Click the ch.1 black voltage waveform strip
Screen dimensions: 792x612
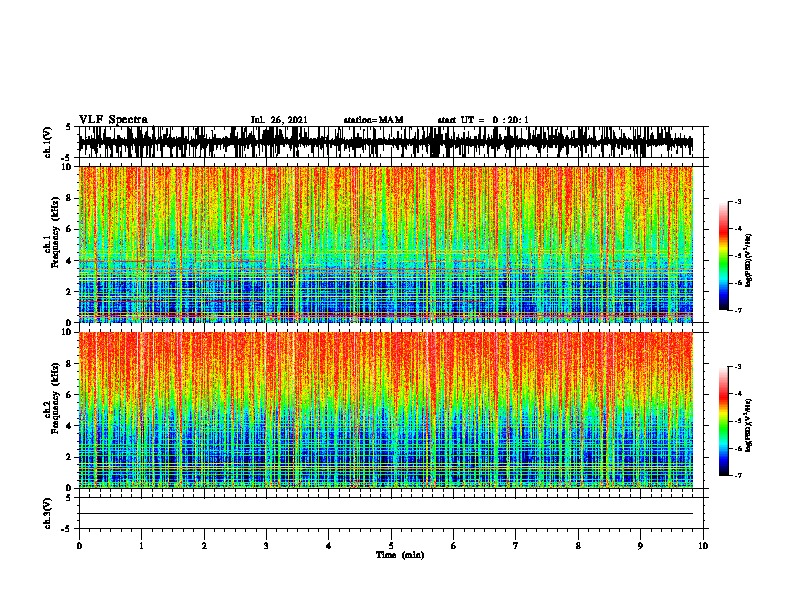[386, 142]
